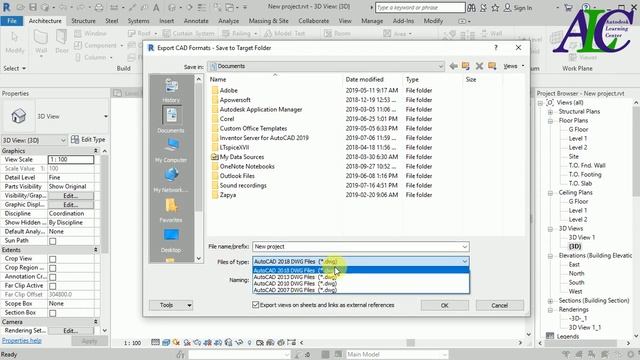Toggle the Crop Region Visible checkbox
The height and width of the screenshot is (360, 640).
click(53, 268)
